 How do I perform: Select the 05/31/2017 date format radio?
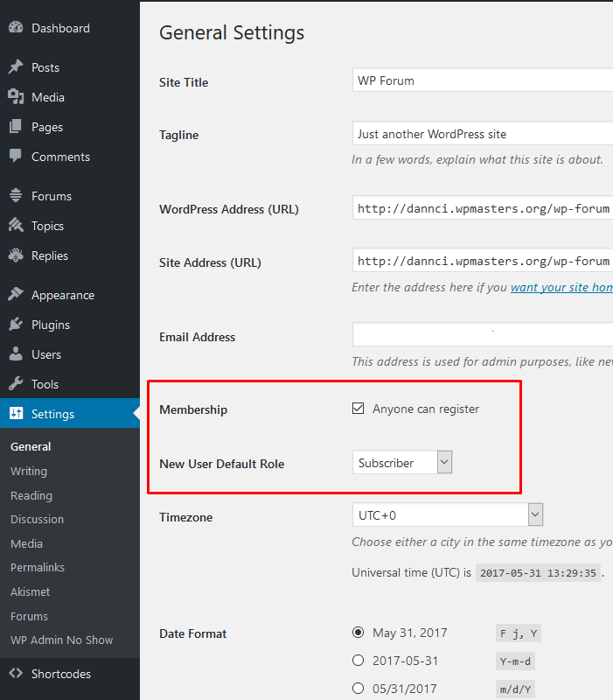tap(358, 689)
